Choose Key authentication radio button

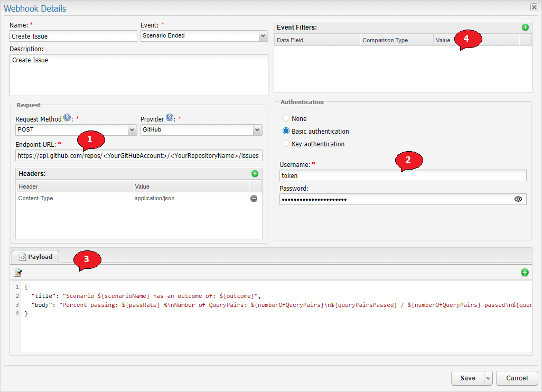pos(286,144)
